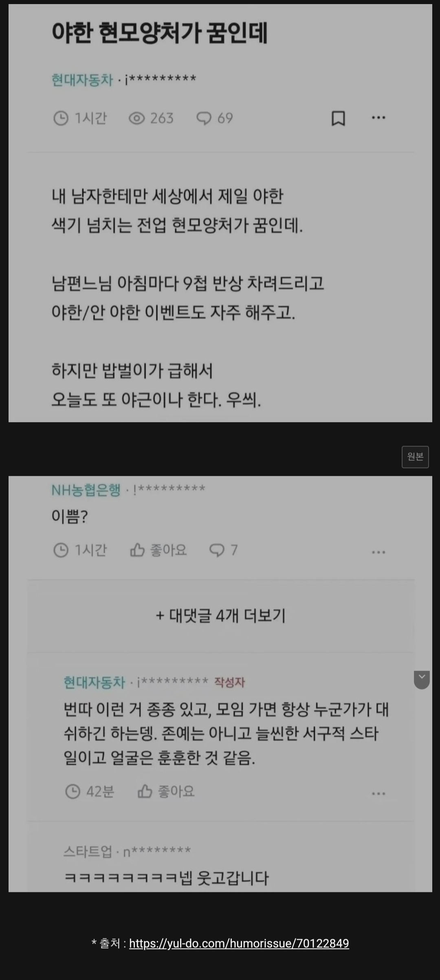Screen dimensions: 440x980
Task: Tap the 원본 button to view original
Action: (415, 457)
